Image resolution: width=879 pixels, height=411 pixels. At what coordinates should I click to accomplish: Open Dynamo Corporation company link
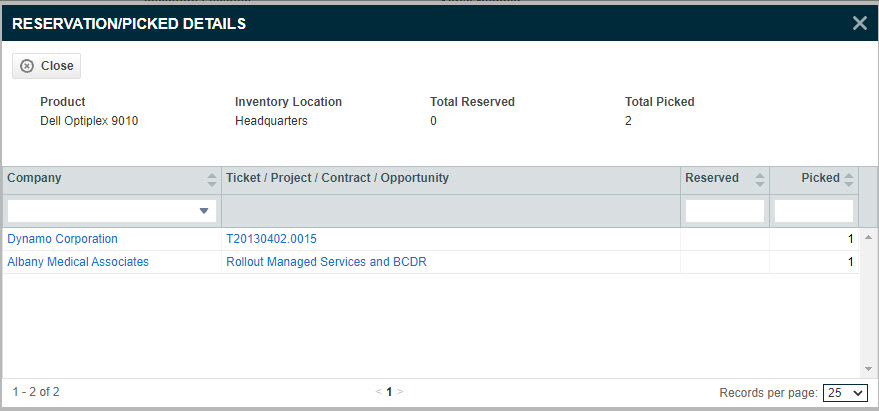click(62, 239)
